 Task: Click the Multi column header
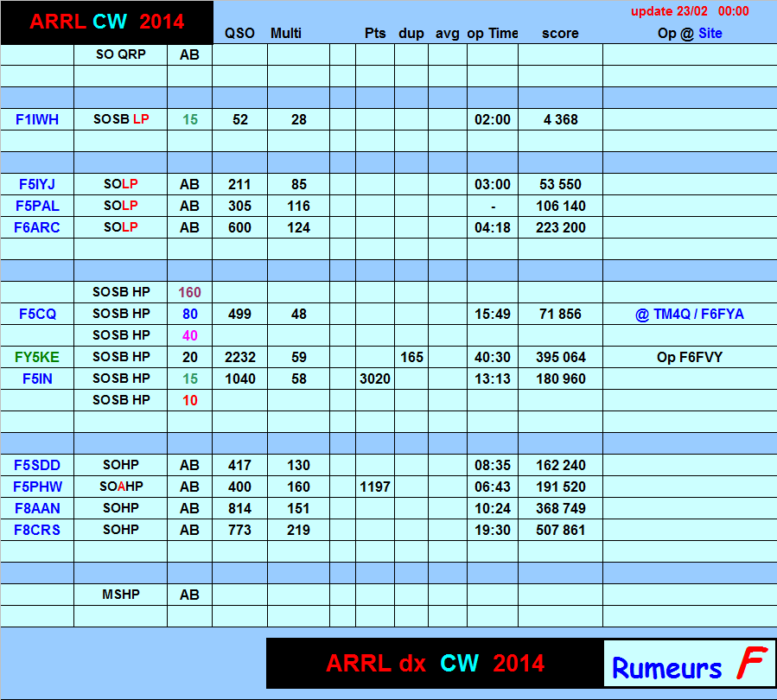click(x=286, y=33)
